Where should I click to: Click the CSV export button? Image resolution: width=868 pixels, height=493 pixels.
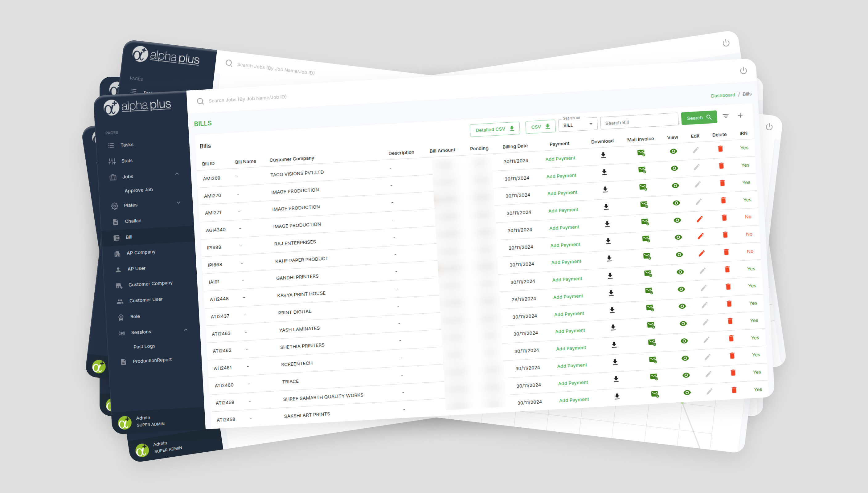point(541,127)
